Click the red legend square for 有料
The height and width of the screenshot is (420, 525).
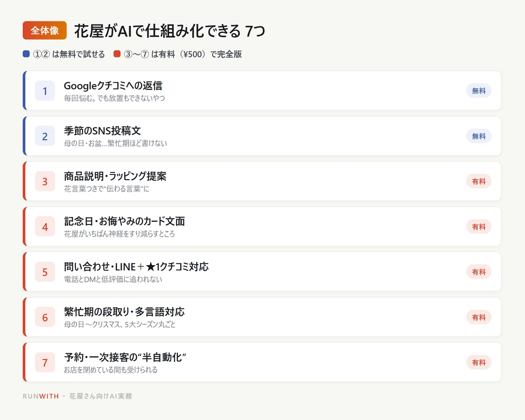[117, 54]
